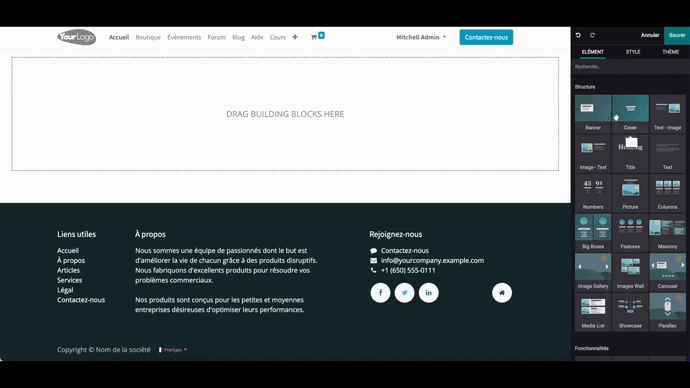Switch to the THÈME tab

670,52
